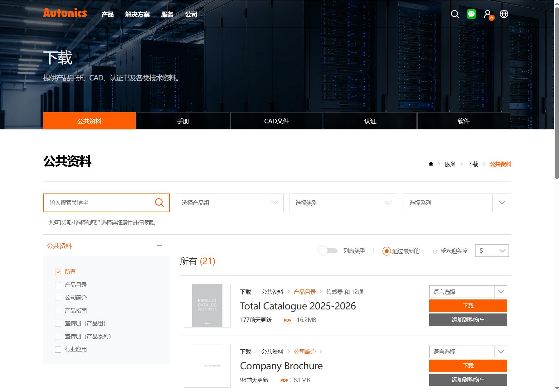Select the 公共资料 tab
The image size is (560, 392).
pyautogui.click(x=89, y=121)
